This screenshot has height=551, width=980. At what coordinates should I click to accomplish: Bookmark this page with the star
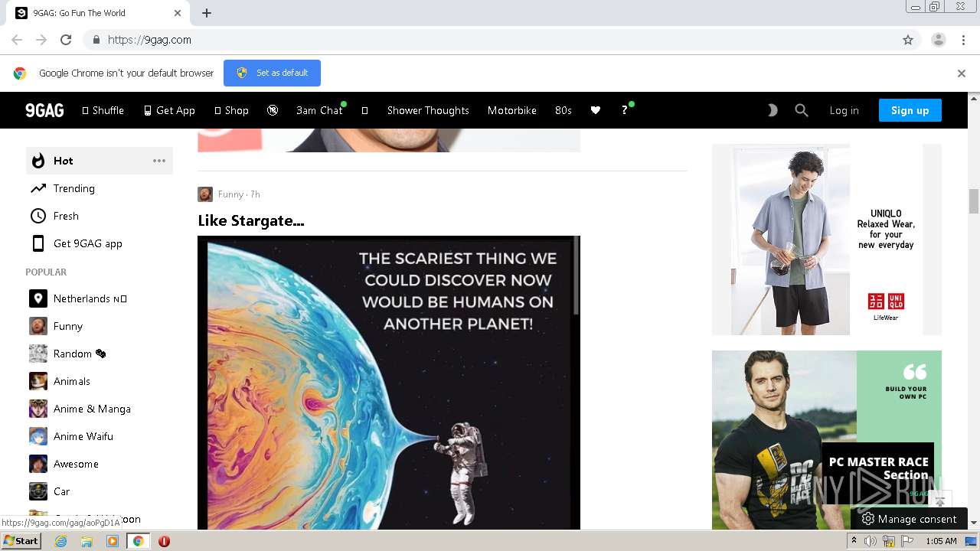point(908,40)
